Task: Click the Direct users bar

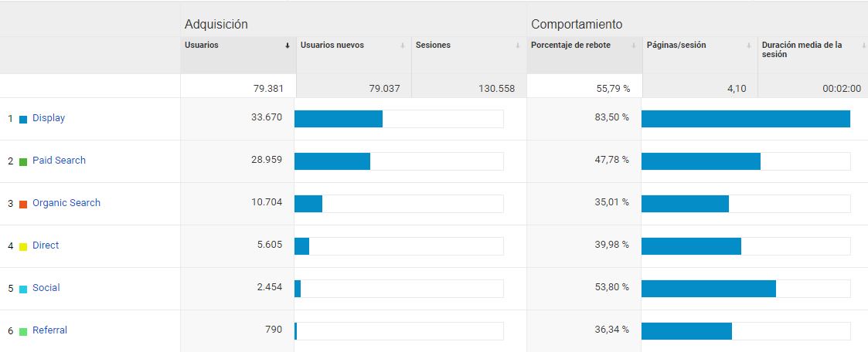Action: (x=301, y=246)
